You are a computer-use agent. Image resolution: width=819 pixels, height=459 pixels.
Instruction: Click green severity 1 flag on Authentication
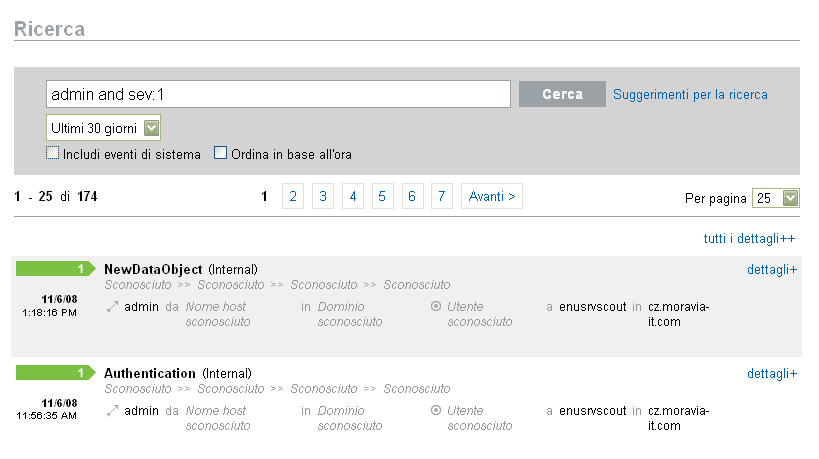(54, 373)
